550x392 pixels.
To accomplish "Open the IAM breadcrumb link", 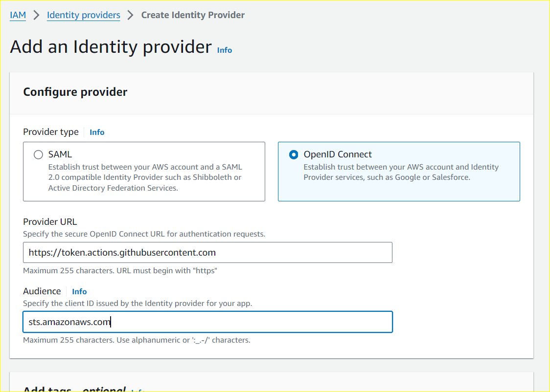I will (x=18, y=15).
